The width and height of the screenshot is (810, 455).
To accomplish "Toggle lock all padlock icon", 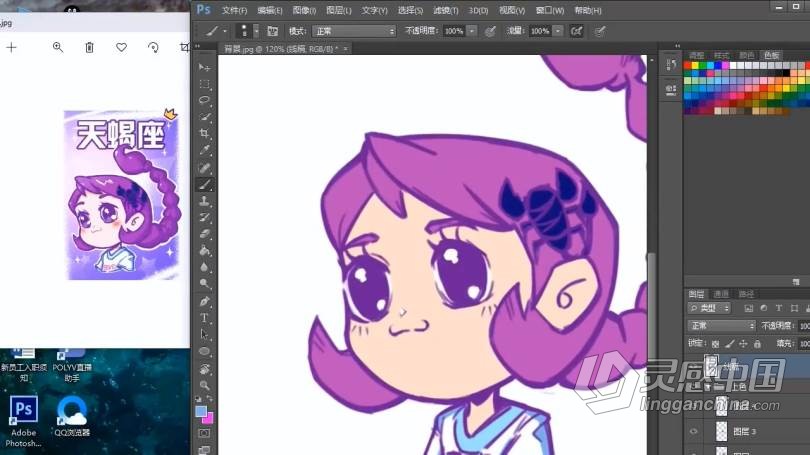I will pos(757,343).
